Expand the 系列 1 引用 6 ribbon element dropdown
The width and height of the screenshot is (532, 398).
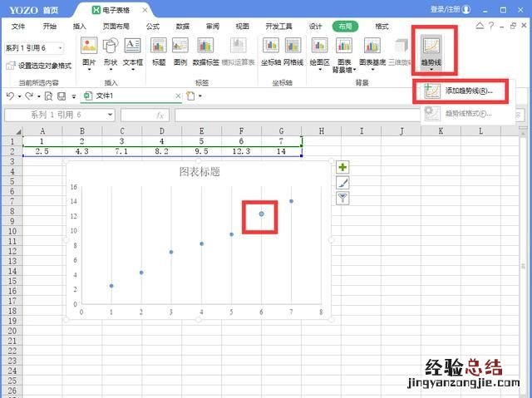61,48
